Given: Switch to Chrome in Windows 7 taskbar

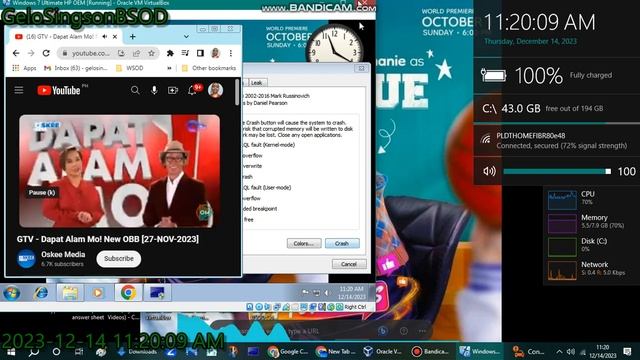Looking at the screenshot, I should click(128, 293).
